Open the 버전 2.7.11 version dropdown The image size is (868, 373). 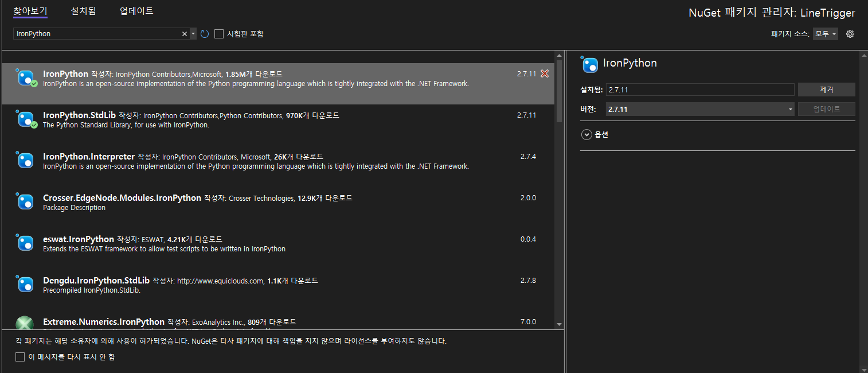(700, 109)
